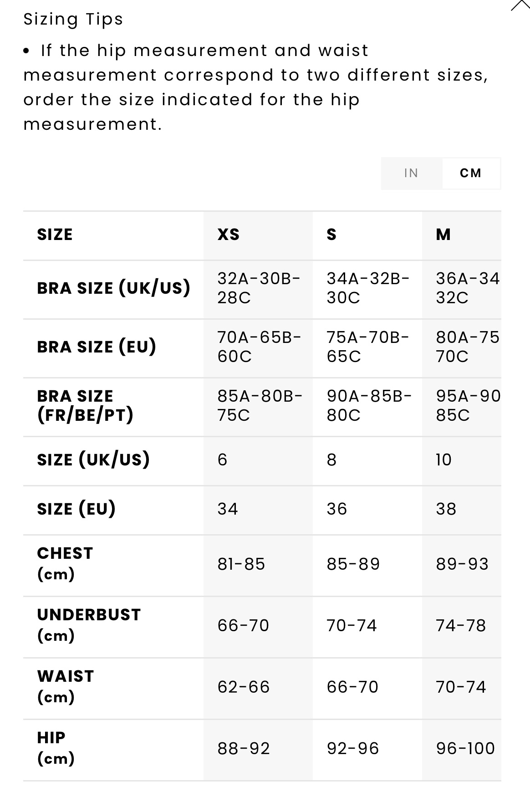Viewport: 530px width, 812px height.
Task: Click the BRA SIZE (FR/BE/PT) label
Action: pyautogui.click(x=86, y=405)
